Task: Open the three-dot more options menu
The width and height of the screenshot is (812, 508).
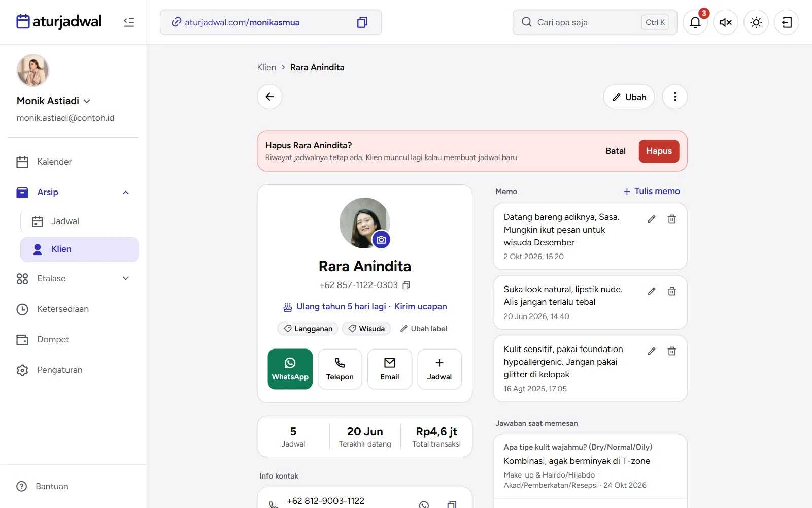Action: 675,97
